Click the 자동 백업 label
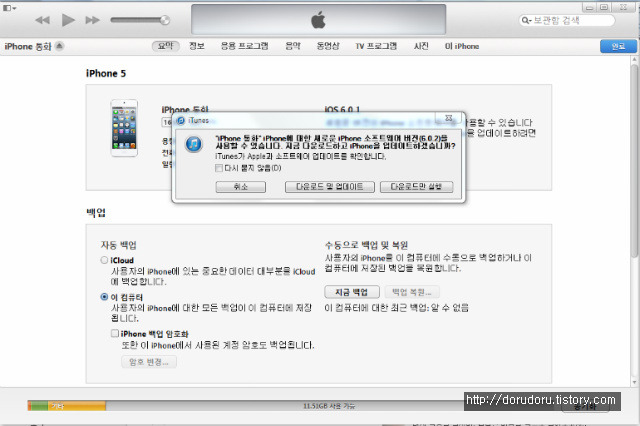Image resolution: width=640 pixels, height=426 pixels. [119, 245]
